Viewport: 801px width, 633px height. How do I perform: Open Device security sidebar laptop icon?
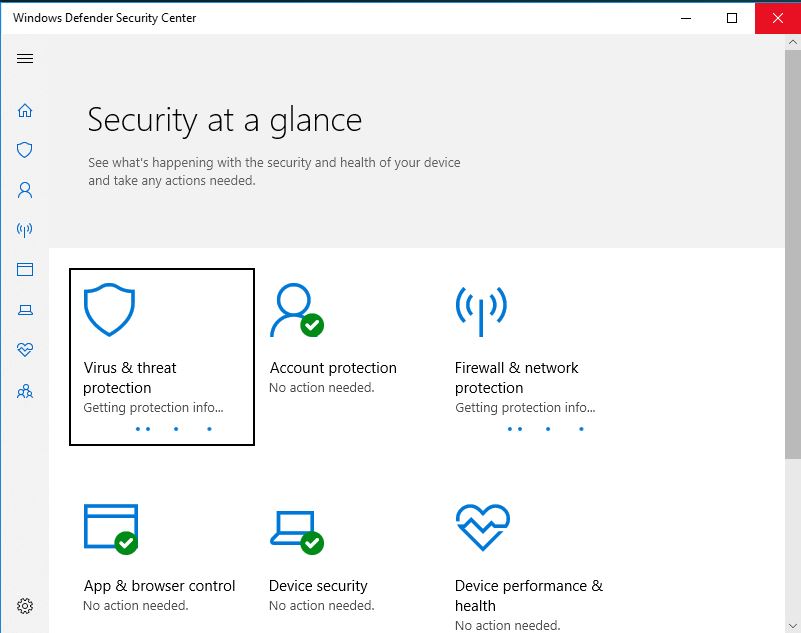tap(25, 310)
